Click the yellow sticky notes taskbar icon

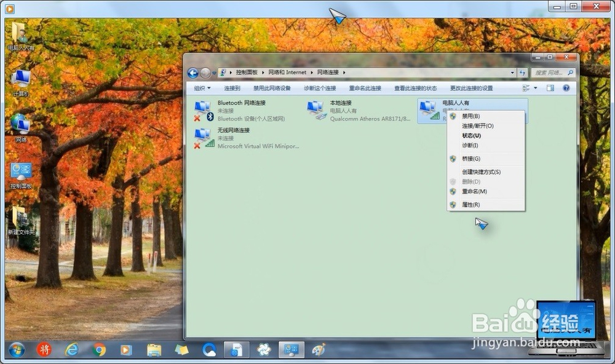pyautogui.click(x=181, y=349)
